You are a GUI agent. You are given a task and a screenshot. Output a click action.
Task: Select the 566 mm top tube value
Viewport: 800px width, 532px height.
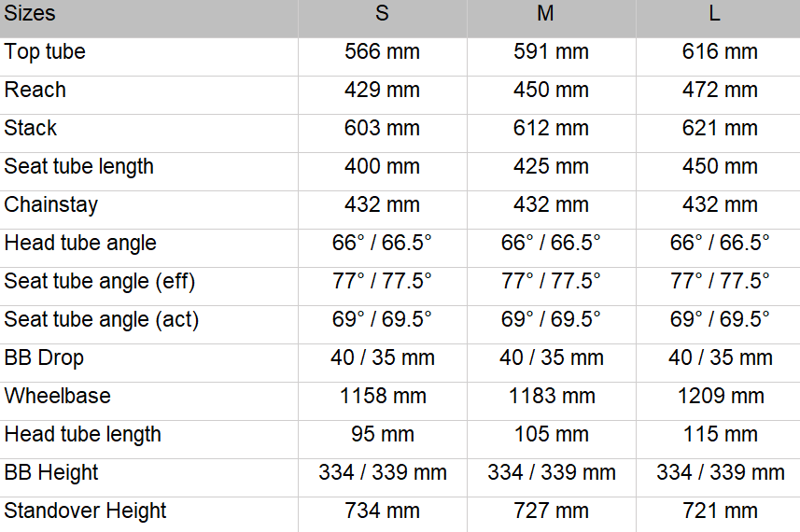(382, 52)
